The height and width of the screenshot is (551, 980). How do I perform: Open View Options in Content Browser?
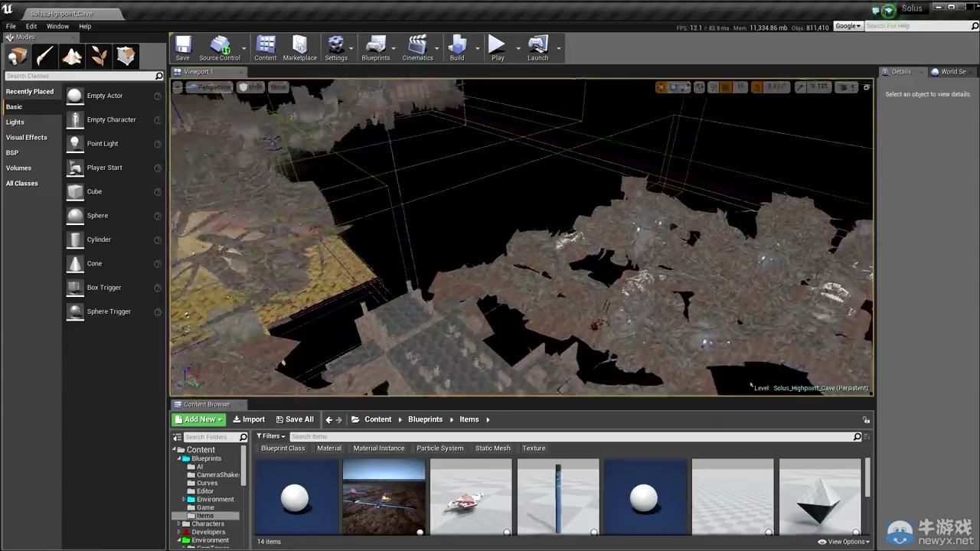[x=844, y=542]
